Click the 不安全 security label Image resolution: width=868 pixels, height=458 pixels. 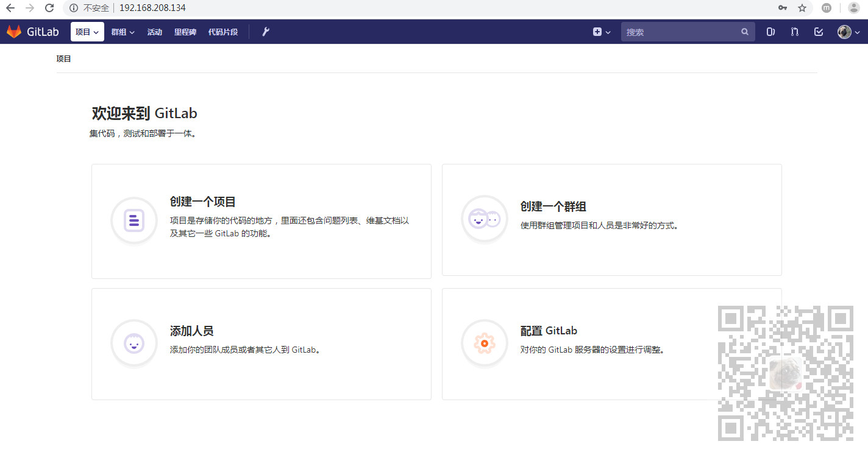click(x=96, y=8)
